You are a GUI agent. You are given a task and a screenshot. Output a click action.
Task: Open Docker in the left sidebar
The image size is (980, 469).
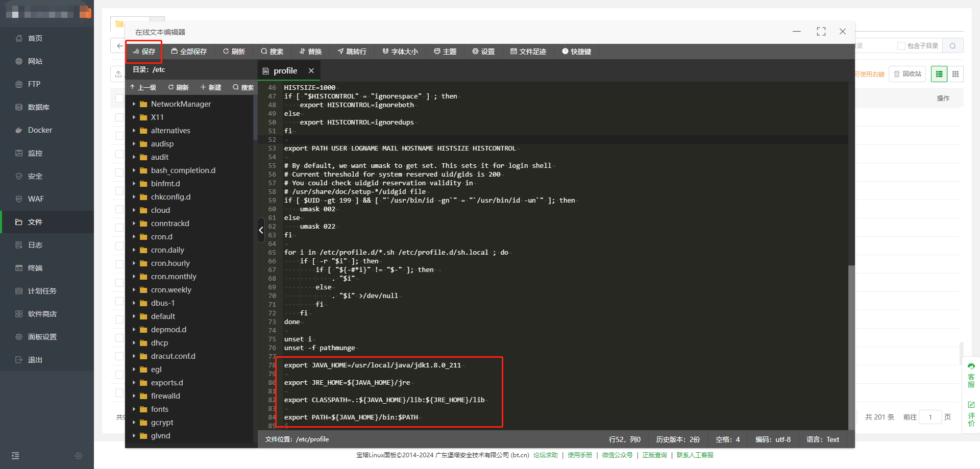point(40,130)
